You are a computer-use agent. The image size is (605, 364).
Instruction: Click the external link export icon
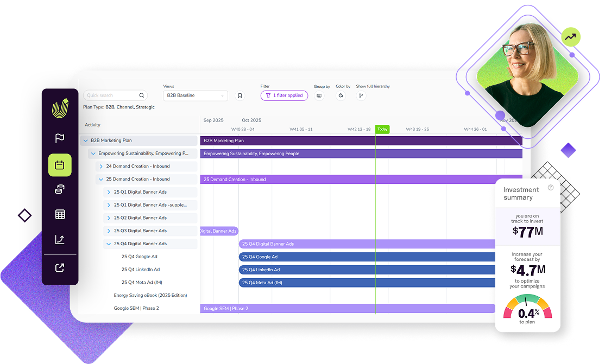[x=60, y=267]
